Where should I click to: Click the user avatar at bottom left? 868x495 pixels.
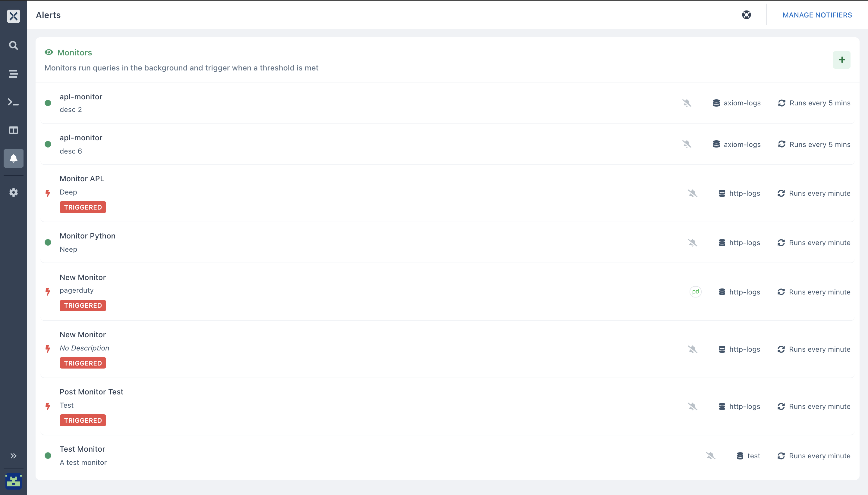coord(13,481)
